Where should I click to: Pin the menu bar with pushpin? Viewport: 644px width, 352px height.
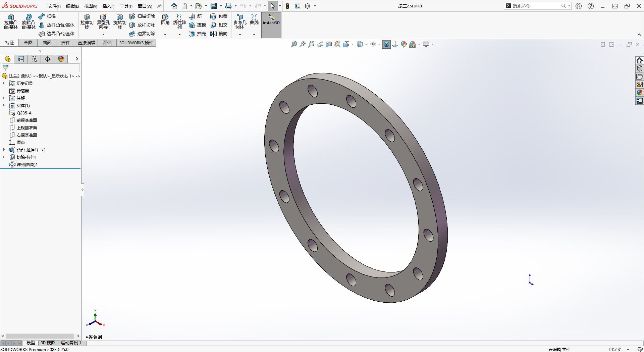click(159, 6)
